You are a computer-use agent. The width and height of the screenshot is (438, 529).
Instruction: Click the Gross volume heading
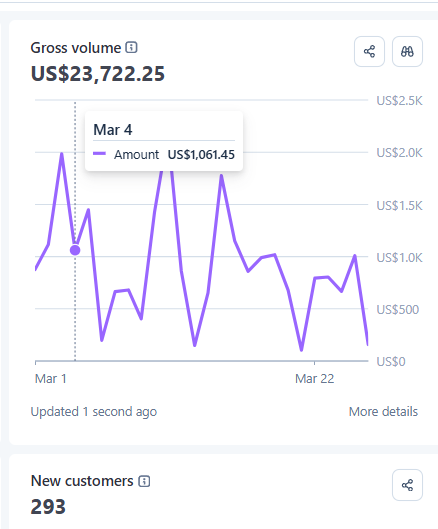point(76,48)
